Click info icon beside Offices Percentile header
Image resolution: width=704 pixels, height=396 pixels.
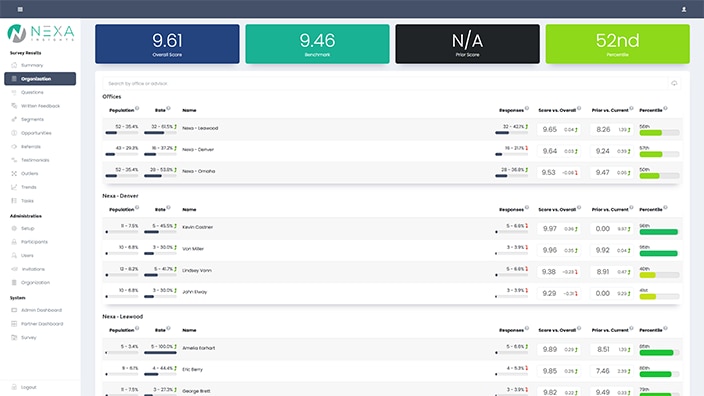[x=665, y=108]
